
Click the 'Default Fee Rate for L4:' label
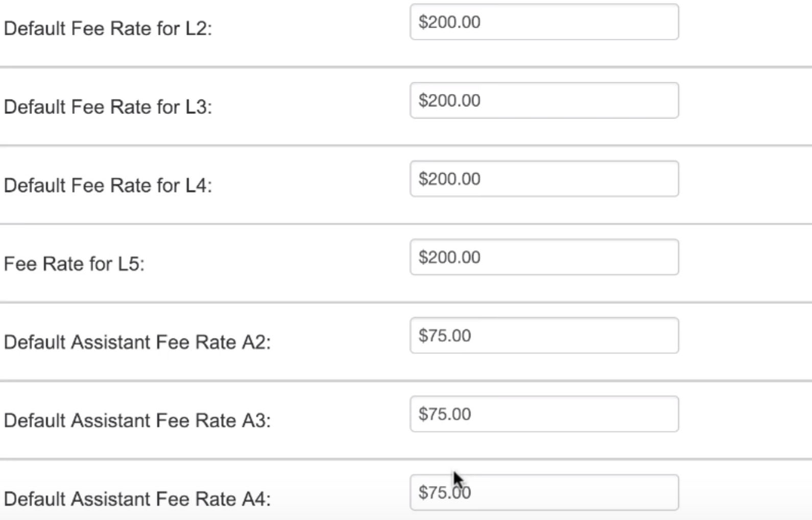tap(108, 185)
